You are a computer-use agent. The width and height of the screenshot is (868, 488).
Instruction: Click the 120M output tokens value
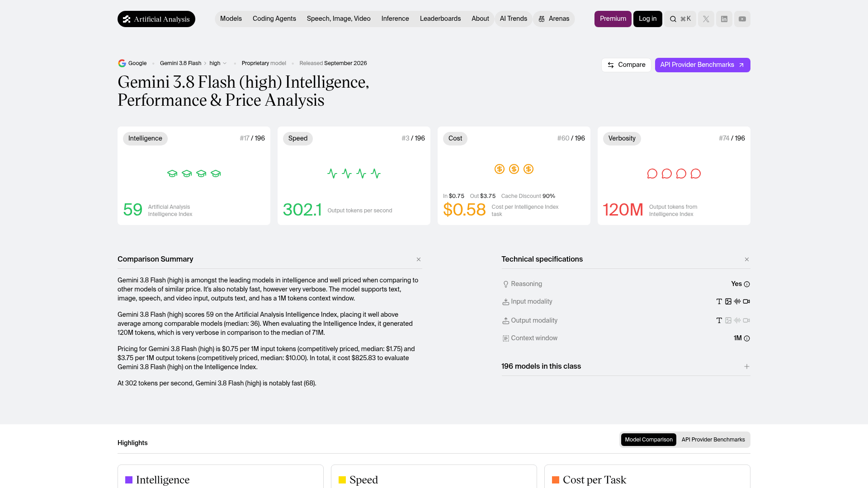623,210
